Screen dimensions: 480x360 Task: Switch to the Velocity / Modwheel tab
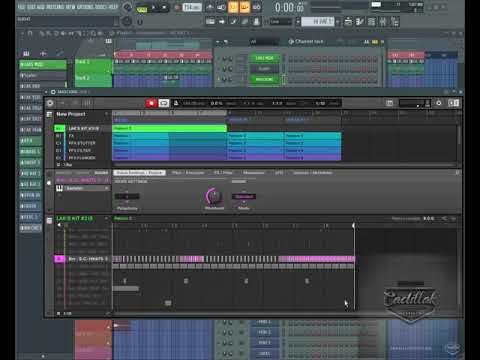pos(313,173)
